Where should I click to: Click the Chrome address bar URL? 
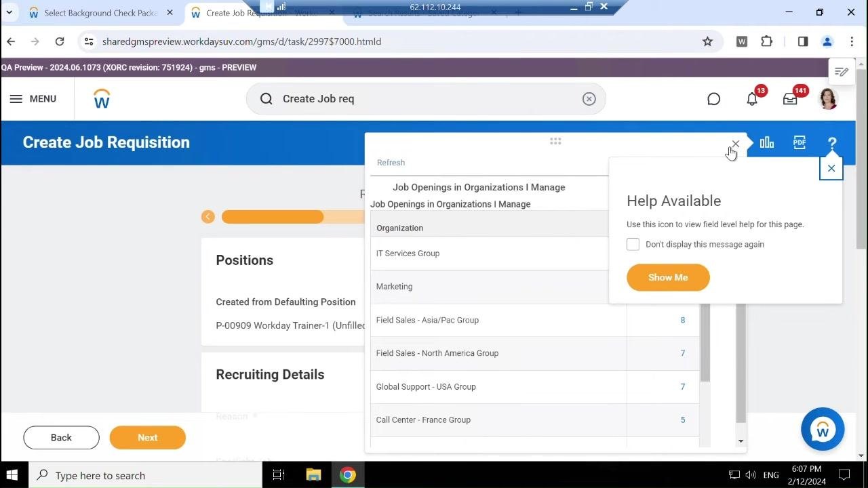(241, 41)
